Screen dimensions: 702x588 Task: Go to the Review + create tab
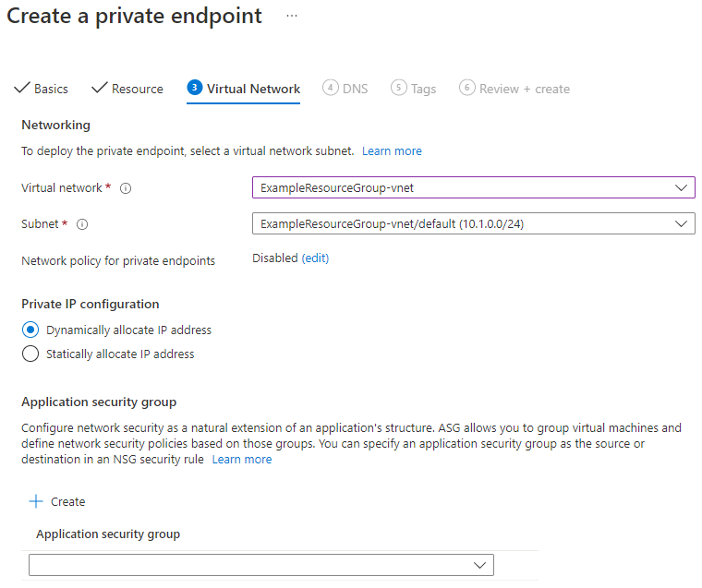click(524, 89)
